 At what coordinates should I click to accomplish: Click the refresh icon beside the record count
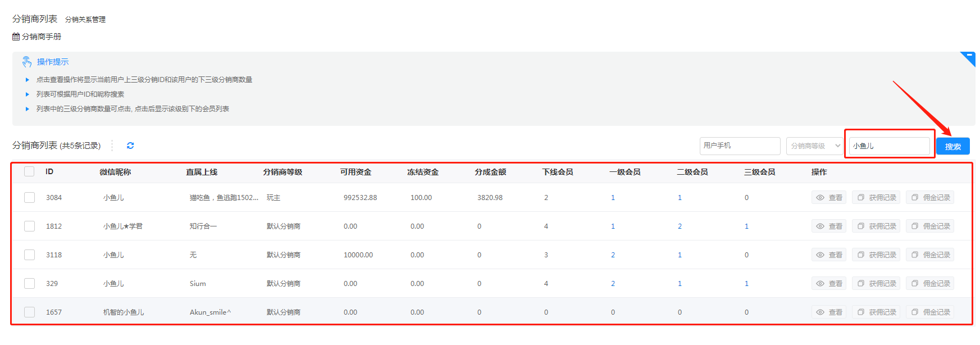tap(130, 146)
